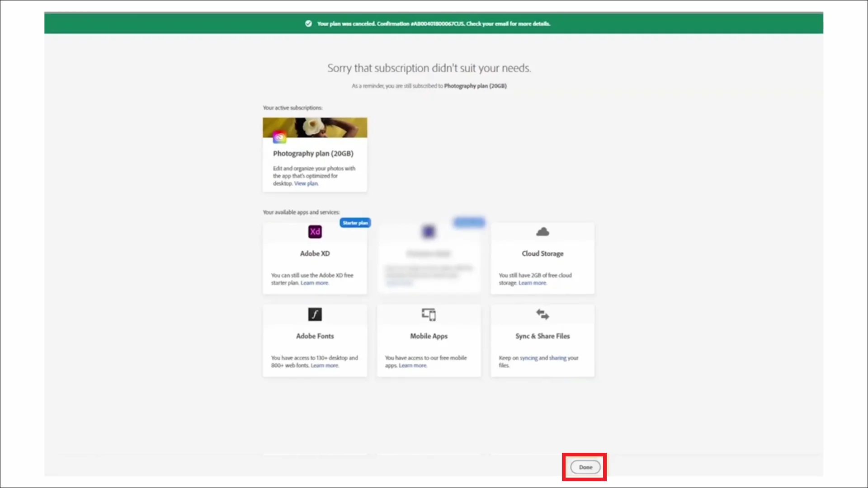The image size is (868, 488).
Task: Open Learn more link under Mobile Apps
Action: click(412, 366)
